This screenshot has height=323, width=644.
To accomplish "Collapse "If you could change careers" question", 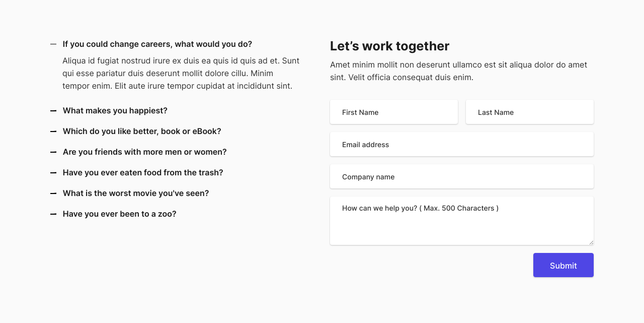I will point(157,44).
